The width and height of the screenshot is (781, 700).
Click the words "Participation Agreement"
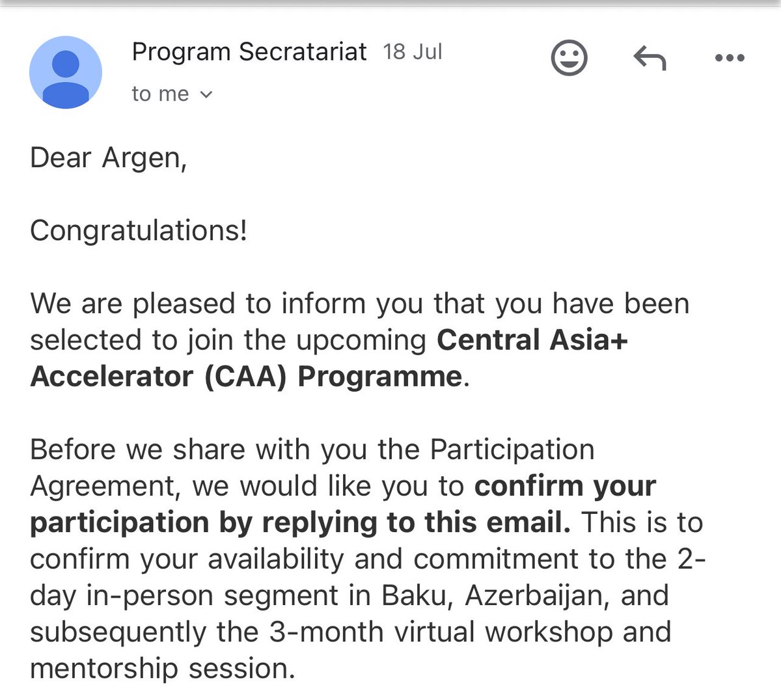pos(312,468)
